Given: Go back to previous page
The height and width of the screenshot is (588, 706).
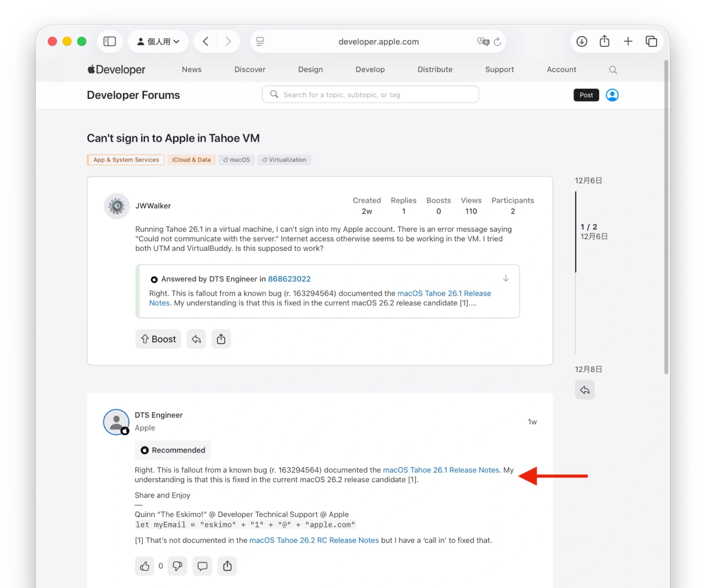Looking at the screenshot, I should 206,41.
